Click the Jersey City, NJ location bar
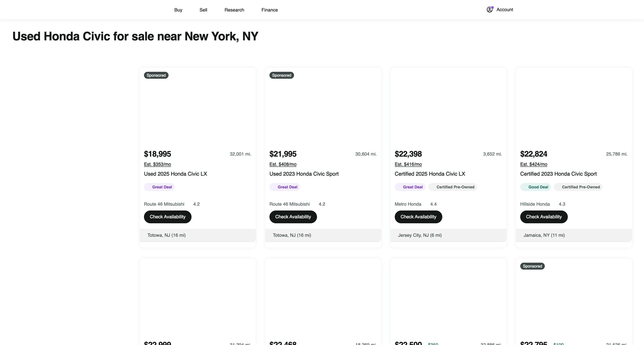Image resolution: width=644 pixels, height=345 pixels. 448,235
